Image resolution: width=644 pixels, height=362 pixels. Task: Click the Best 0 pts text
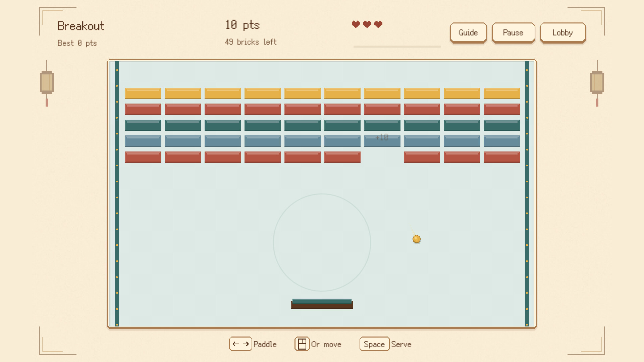click(x=77, y=43)
